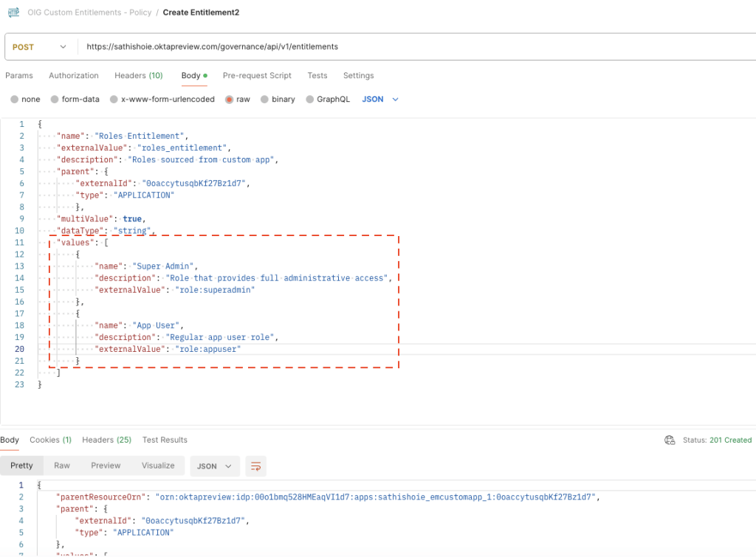Viewport: 756px width, 557px height.
Task: Click line number 11 in request editor
Action: [19, 243]
